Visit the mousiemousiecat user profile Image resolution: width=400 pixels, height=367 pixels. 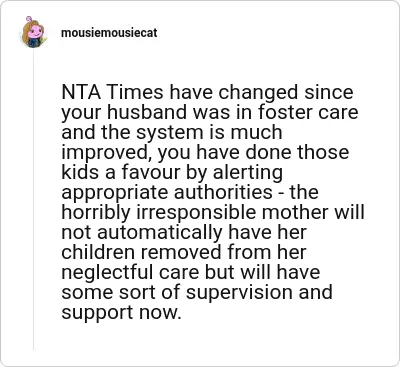(109, 33)
